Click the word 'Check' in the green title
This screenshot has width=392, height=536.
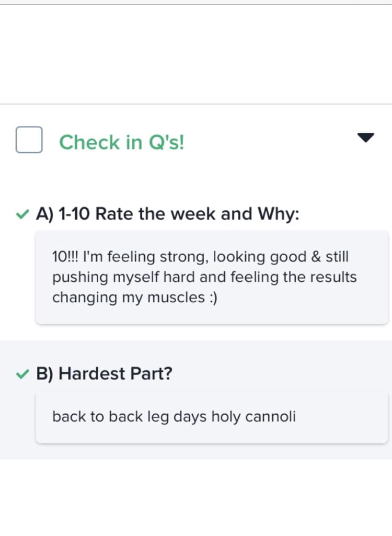[89, 142]
